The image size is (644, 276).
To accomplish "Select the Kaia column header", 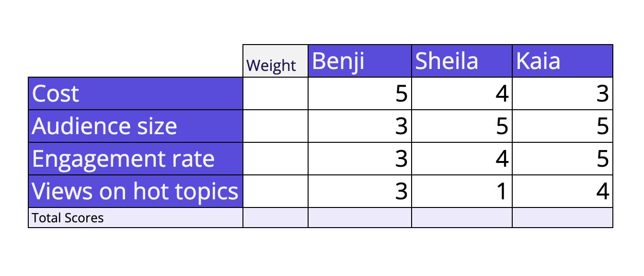I will point(562,61).
